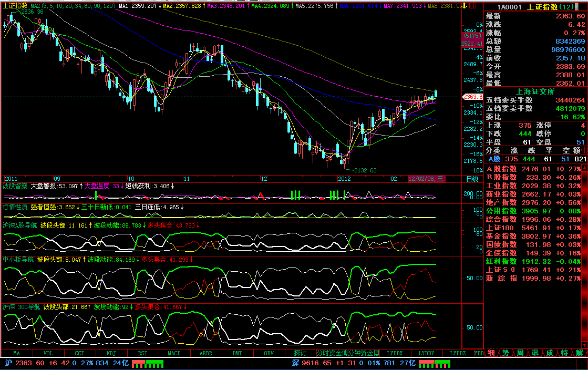Open the 分钟资金博 tab
Image resolution: width=588 pixels, height=370 pixels.
364,353
